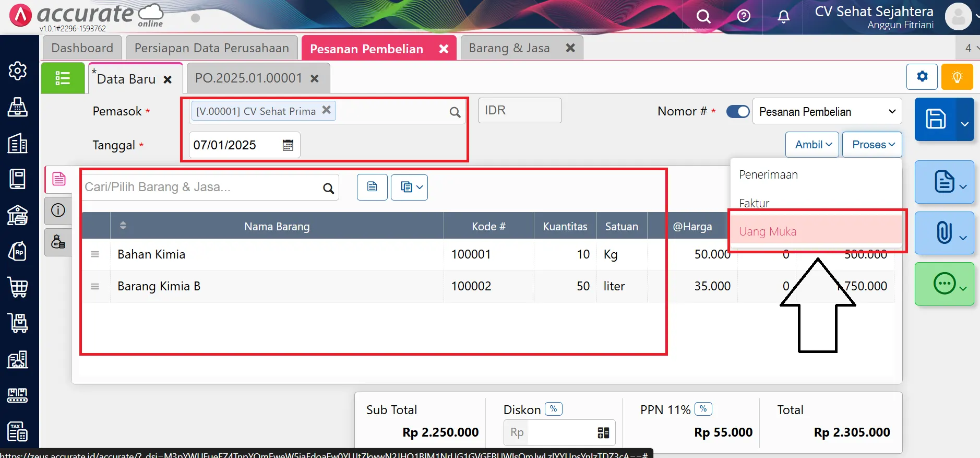
Task: Open the cost money-bag side tab
Action: 58,242
